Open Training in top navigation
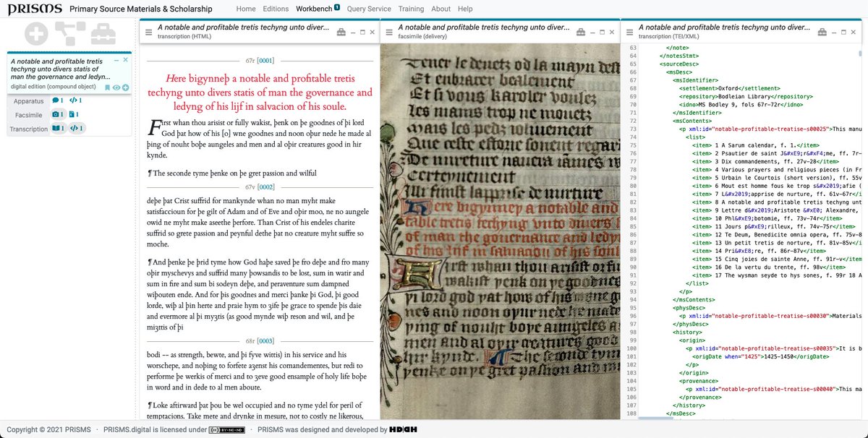This screenshot has height=438, width=868. pyautogui.click(x=411, y=9)
